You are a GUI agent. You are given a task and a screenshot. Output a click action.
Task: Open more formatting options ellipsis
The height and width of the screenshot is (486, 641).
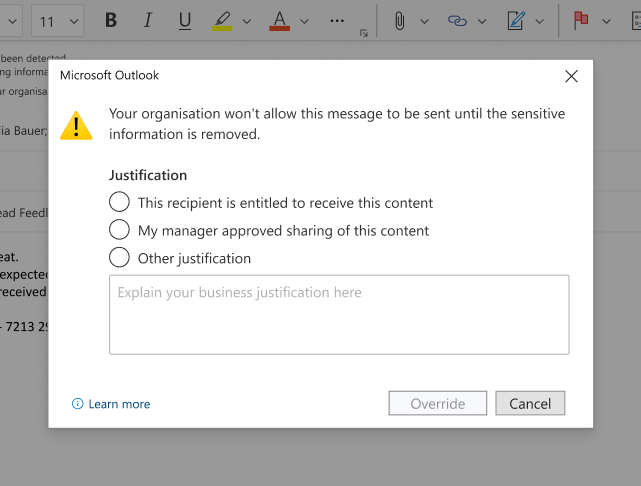tap(336, 21)
